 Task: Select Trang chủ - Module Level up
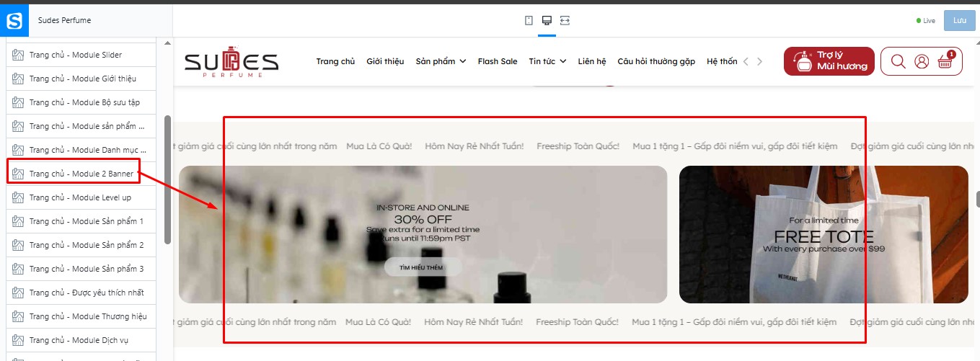(x=81, y=197)
